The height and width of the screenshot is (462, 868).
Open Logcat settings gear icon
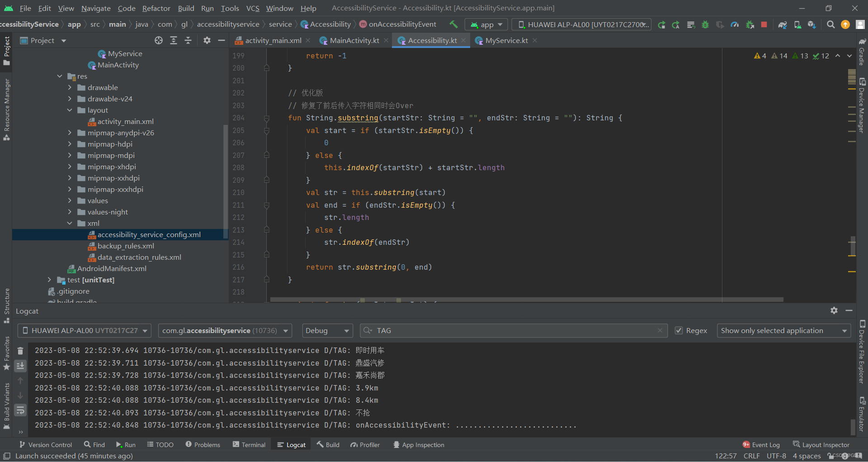[834, 310]
